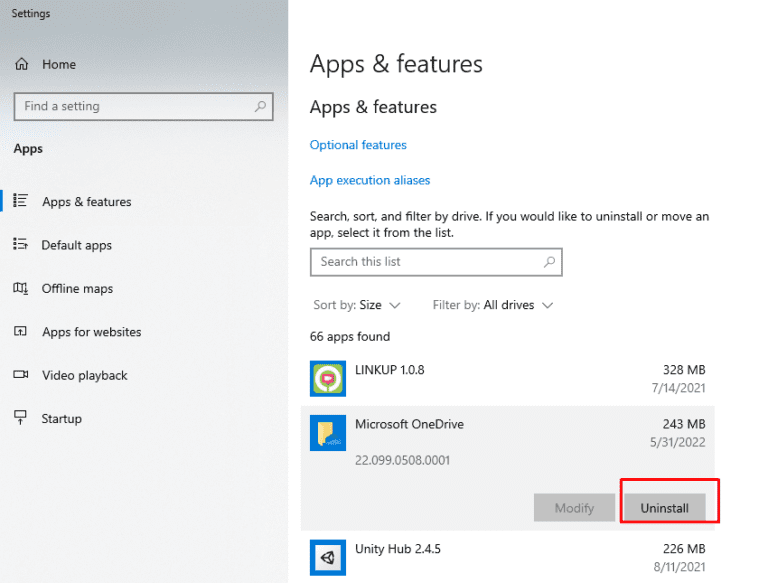Click the Apps & features list icon
Screen dimensions: 768x583
[21, 201]
